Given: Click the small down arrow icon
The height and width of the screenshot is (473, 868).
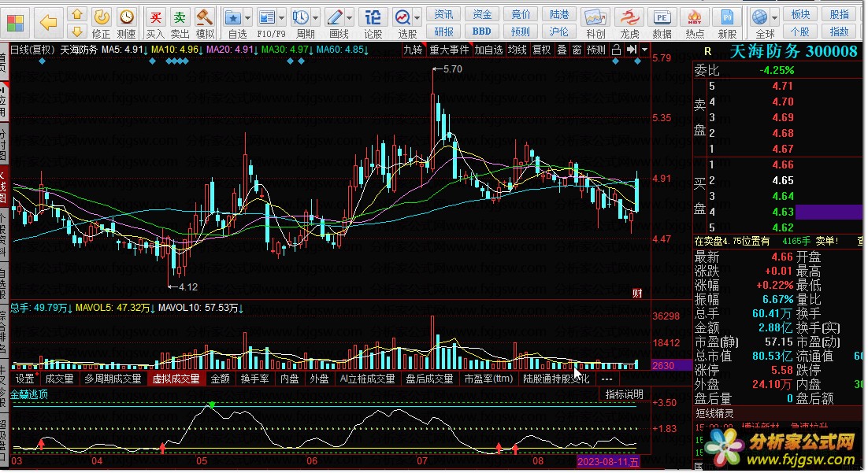Looking at the screenshot, I should click(77, 31).
